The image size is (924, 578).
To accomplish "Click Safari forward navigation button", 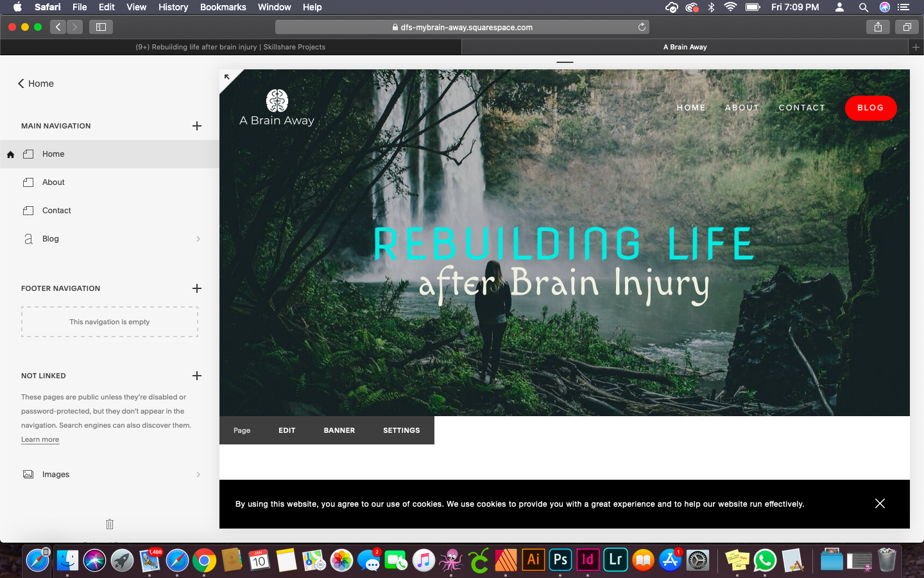I will point(74,27).
